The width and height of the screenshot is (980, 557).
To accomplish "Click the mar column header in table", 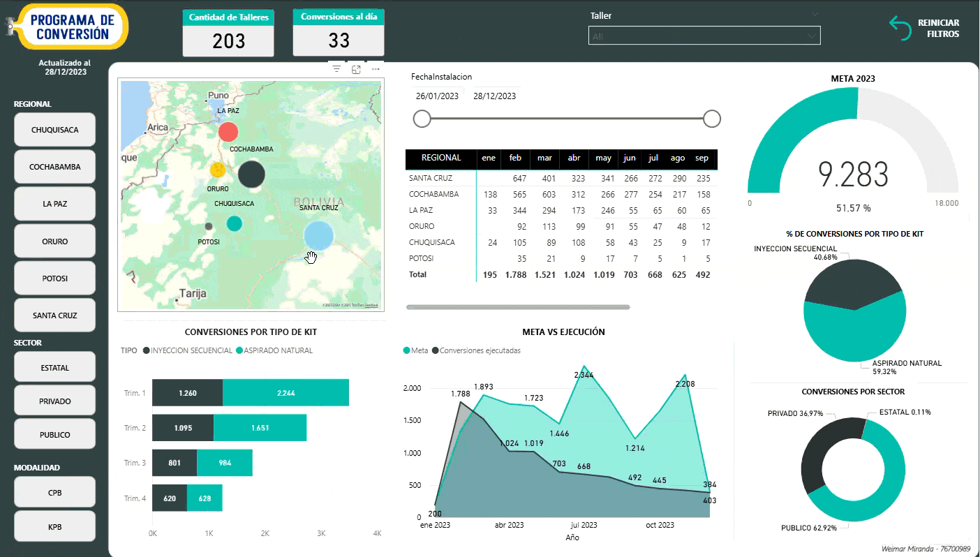I will (x=544, y=158).
